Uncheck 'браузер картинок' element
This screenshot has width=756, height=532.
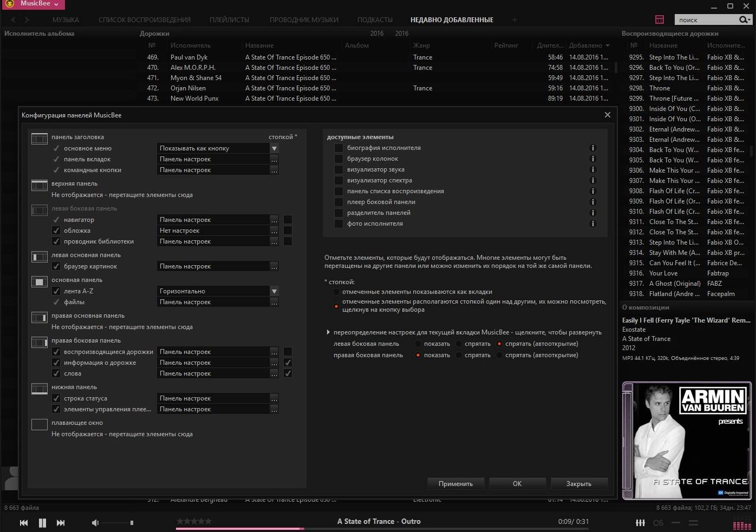click(56, 266)
